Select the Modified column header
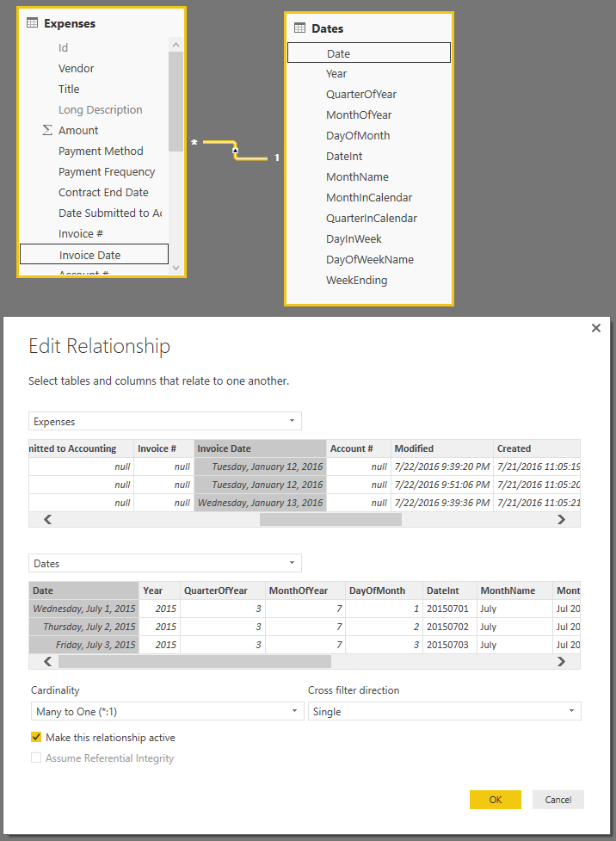Image resolution: width=616 pixels, height=841 pixels. (441, 448)
